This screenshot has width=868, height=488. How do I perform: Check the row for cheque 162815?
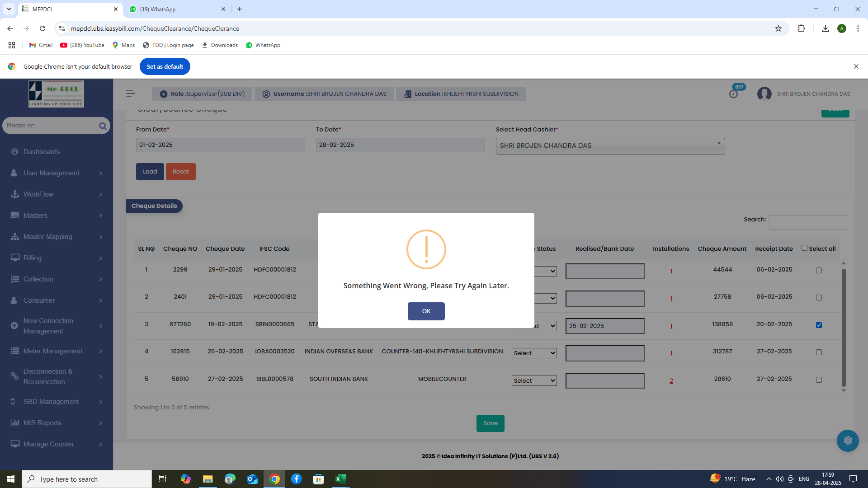819,352
